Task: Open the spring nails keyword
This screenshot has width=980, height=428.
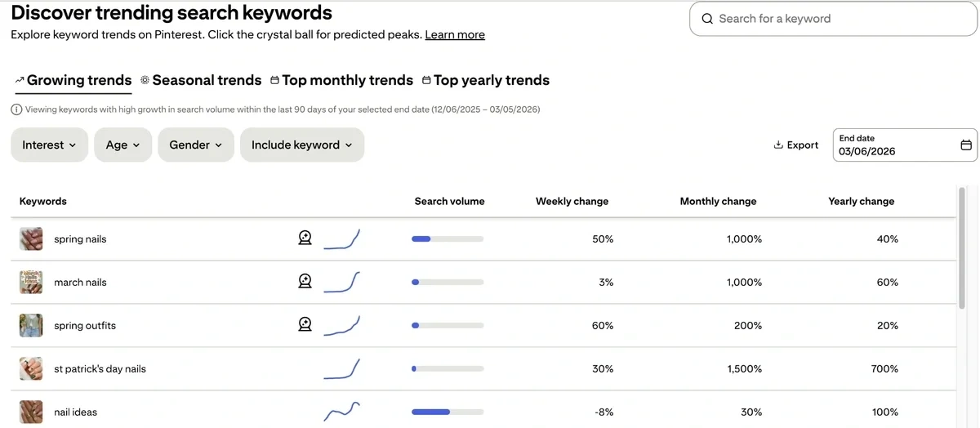Action: click(x=80, y=239)
